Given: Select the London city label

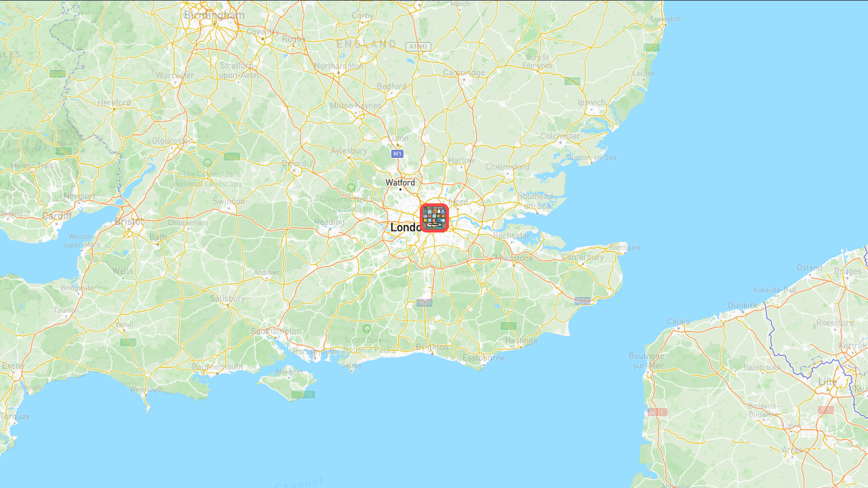Looking at the screenshot, I should [x=406, y=228].
